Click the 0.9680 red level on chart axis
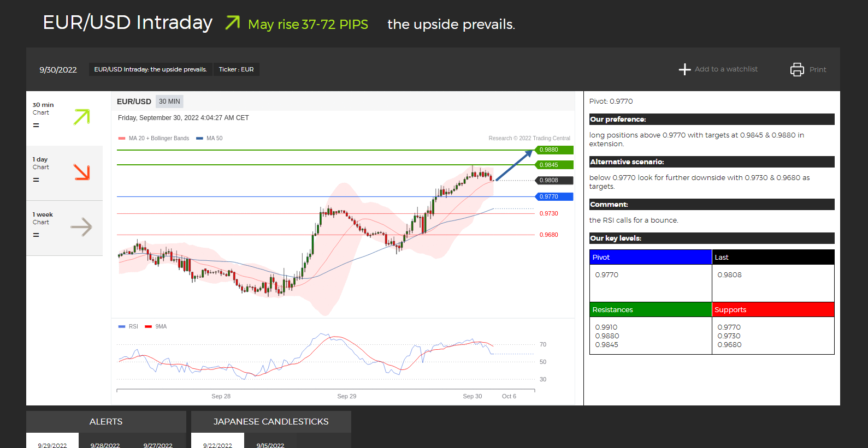Viewport: 868px width, 448px height. 549,235
